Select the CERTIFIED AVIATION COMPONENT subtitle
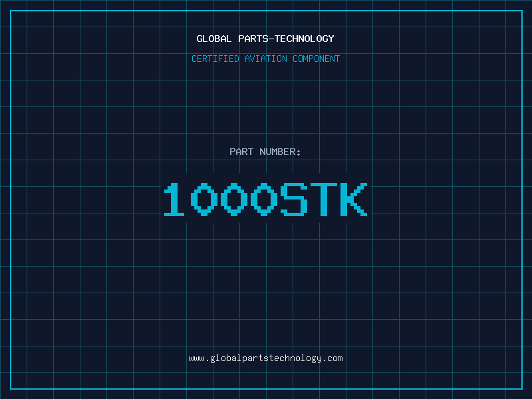The height and width of the screenshot is (399, 532). [265, 59]
